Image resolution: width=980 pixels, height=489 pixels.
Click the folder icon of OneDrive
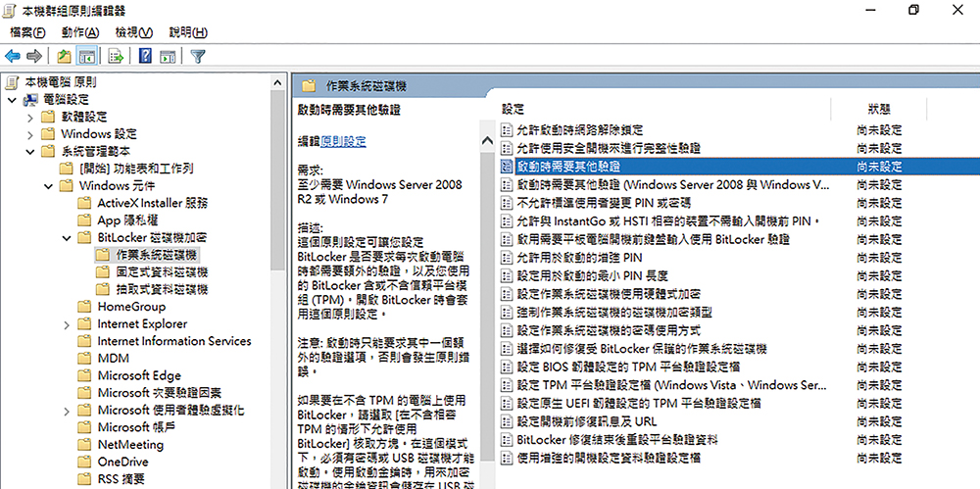(x=84, y=463)
